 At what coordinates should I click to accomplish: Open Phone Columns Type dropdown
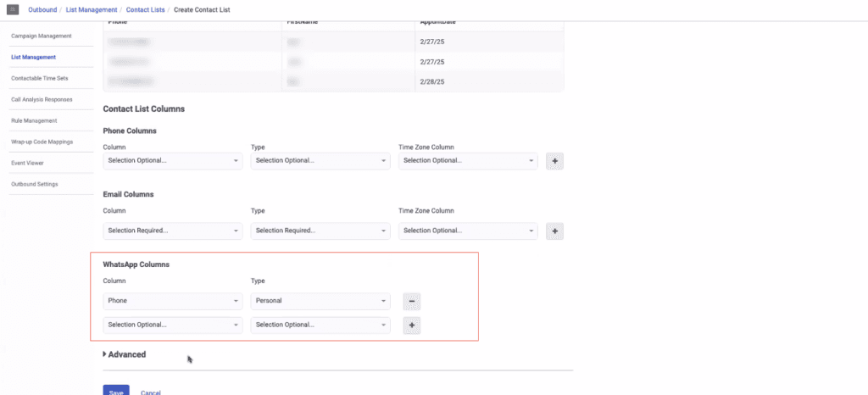click(320, 160)
